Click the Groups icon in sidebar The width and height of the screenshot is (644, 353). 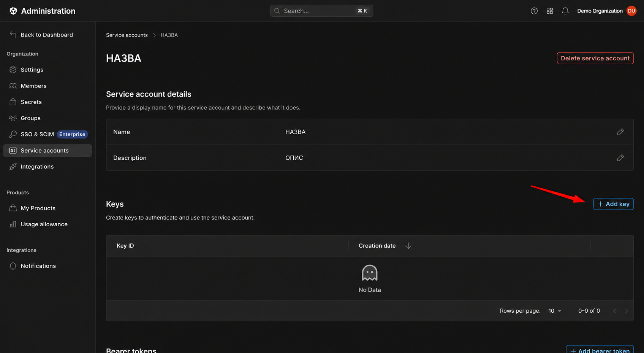(x=13, y=118)
